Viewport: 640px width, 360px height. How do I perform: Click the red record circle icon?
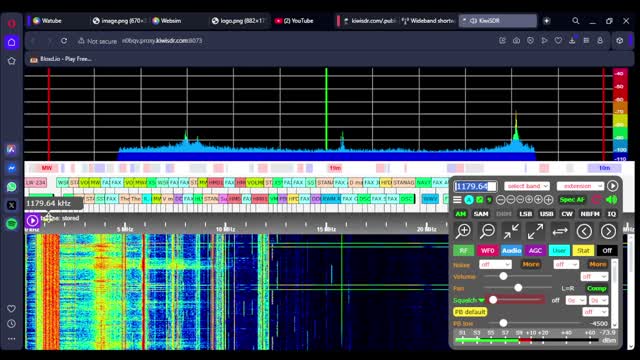point(596,200)
